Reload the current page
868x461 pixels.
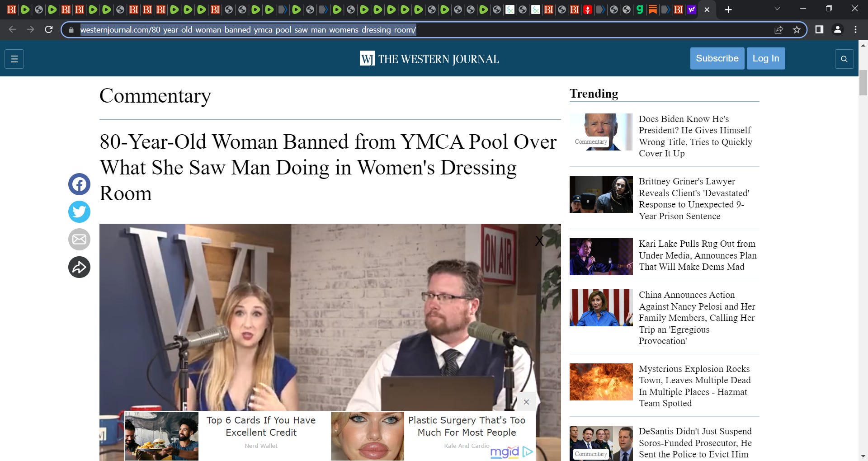point(49,29)
